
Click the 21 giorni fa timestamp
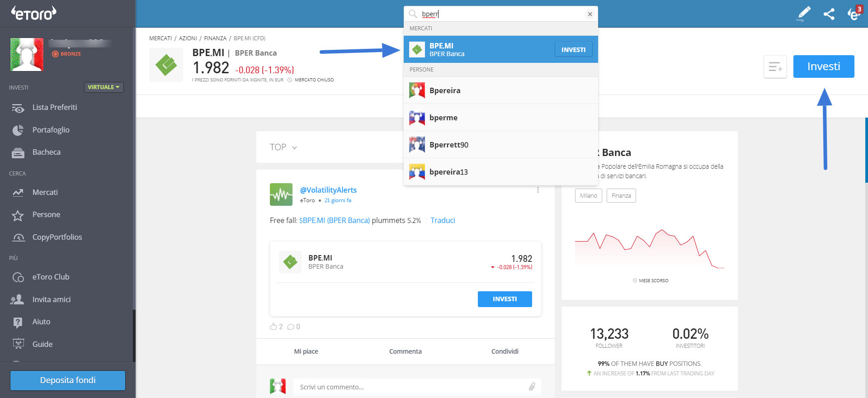click(x=338, y=200)
